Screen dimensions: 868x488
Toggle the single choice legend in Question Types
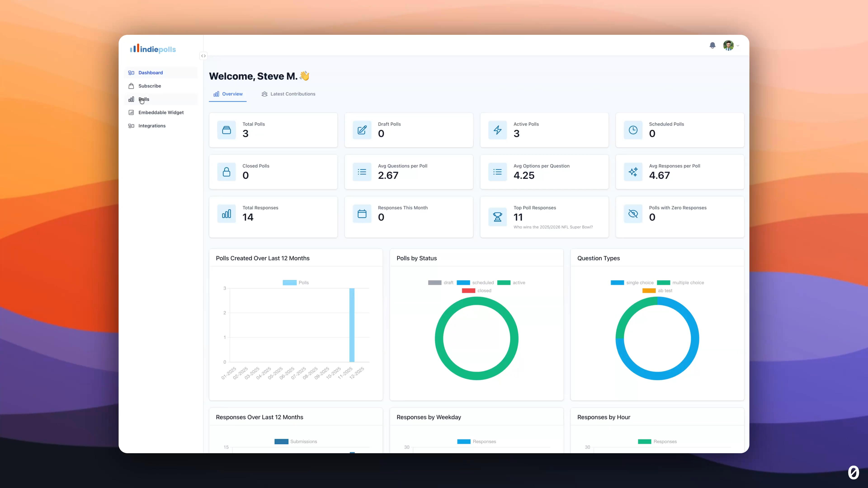click(x=632, y=283)
